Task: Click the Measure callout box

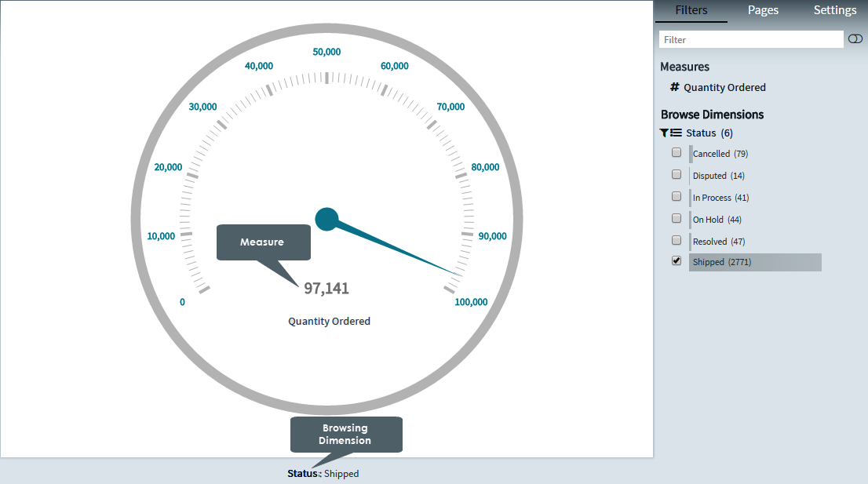Action: 263,242
